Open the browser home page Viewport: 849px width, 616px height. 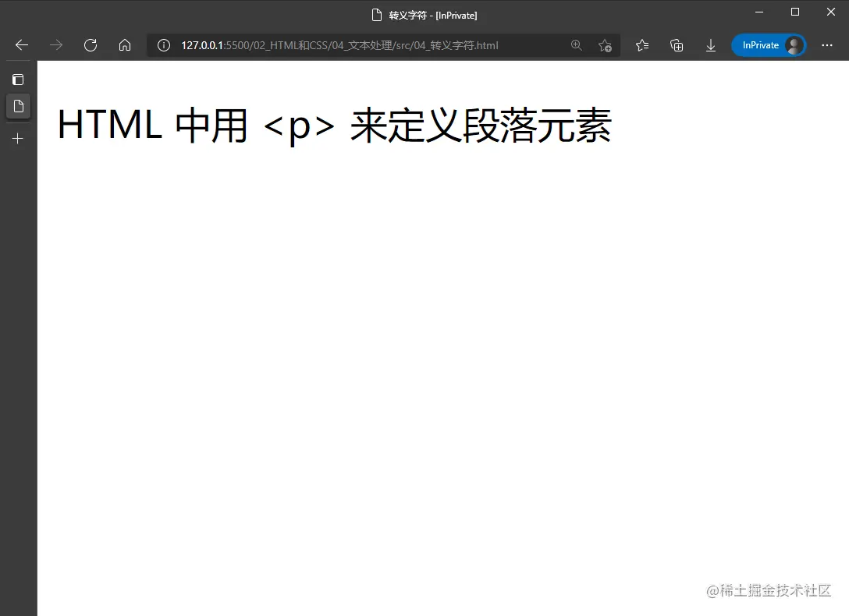(x=125, y=45)
